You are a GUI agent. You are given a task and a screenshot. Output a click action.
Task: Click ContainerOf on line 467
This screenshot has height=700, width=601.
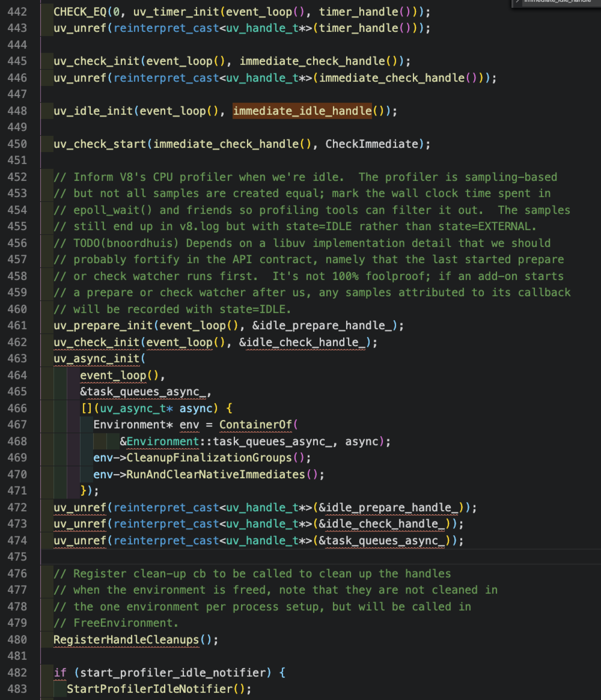tap(256, 425)
